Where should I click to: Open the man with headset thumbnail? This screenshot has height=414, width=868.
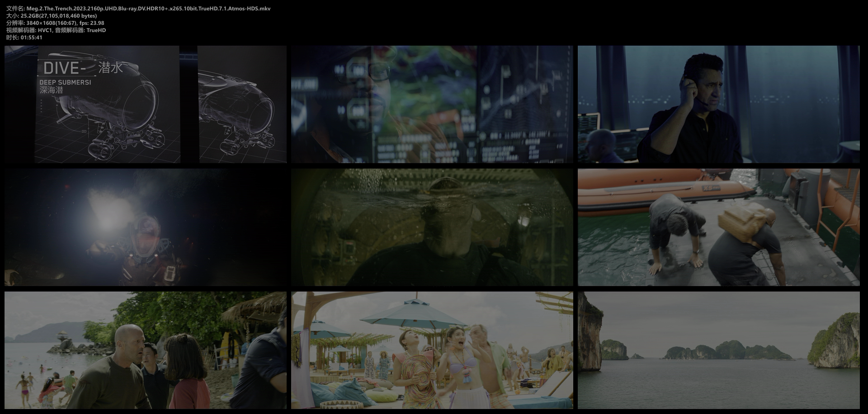point(718,104)
